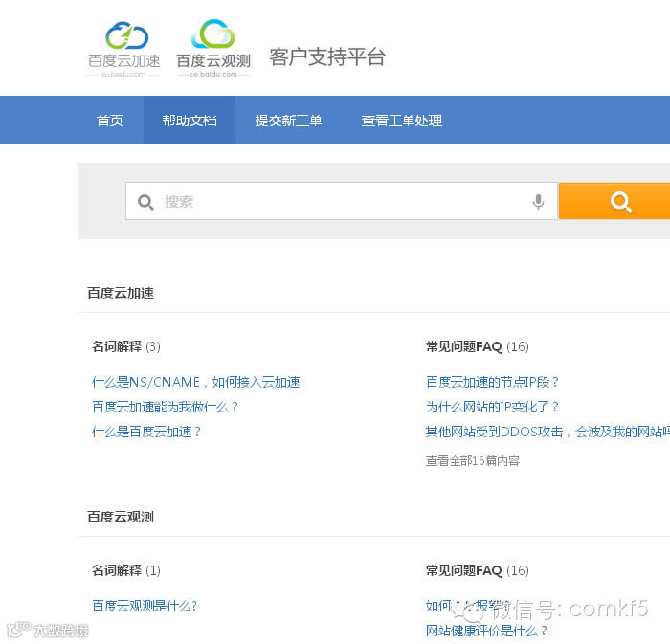Screen dimensions: 670x644
Task: Open link 百度云观测是什么?
Action: 145,606
